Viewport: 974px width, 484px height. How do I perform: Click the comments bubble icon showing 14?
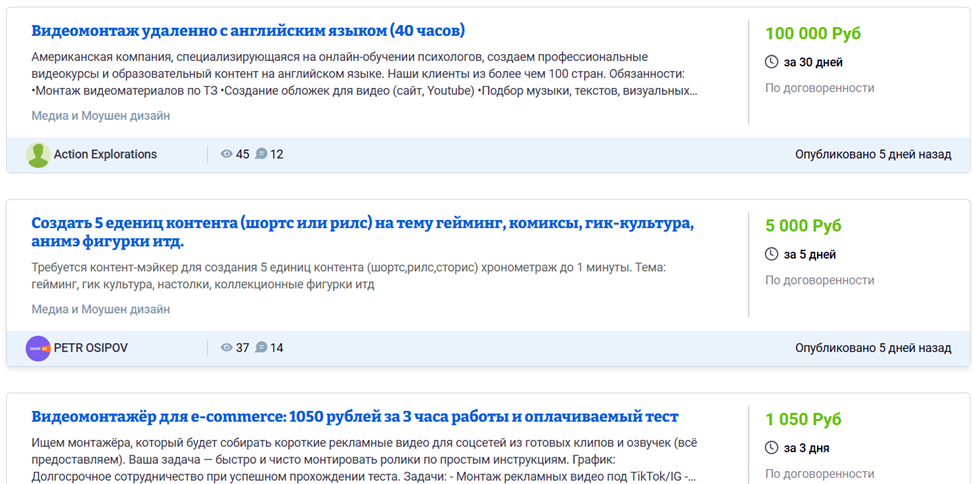point(261,347)
